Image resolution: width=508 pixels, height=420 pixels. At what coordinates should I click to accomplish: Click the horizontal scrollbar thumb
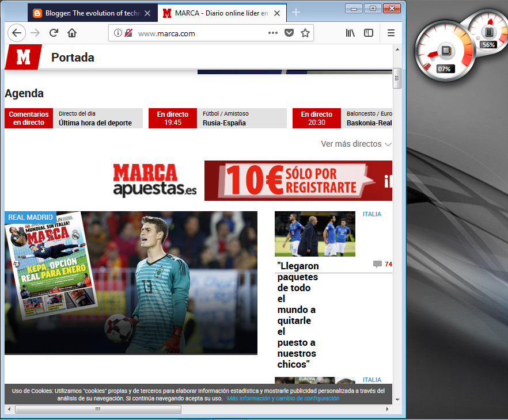[98, 409]
